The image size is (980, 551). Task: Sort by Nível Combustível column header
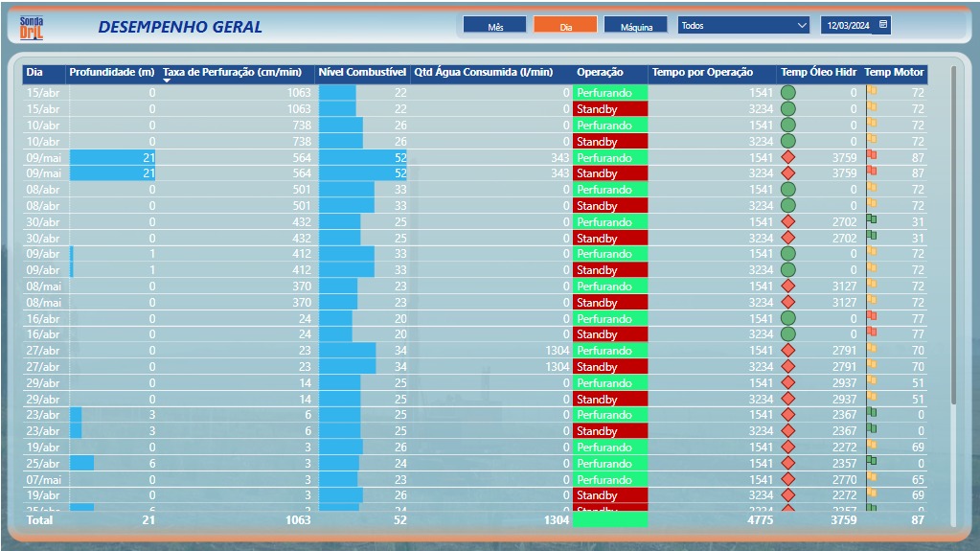tap(362, 72)
